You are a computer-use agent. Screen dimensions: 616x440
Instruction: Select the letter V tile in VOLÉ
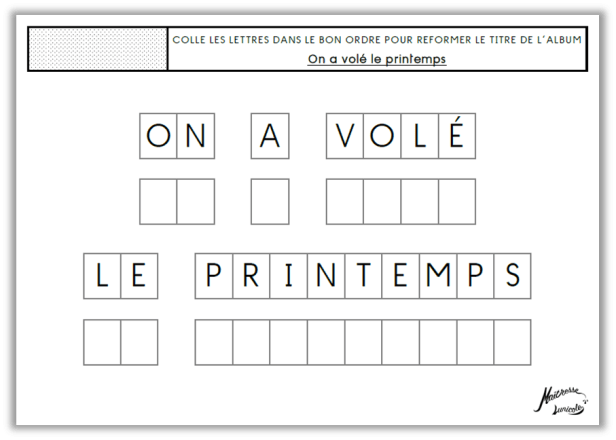click(x=345, y=136)
